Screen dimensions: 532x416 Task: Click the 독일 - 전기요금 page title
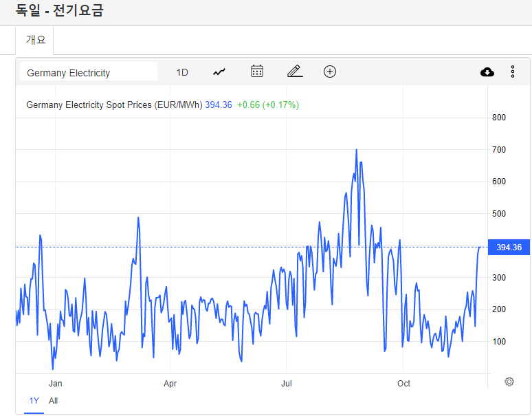click(60, 10)
